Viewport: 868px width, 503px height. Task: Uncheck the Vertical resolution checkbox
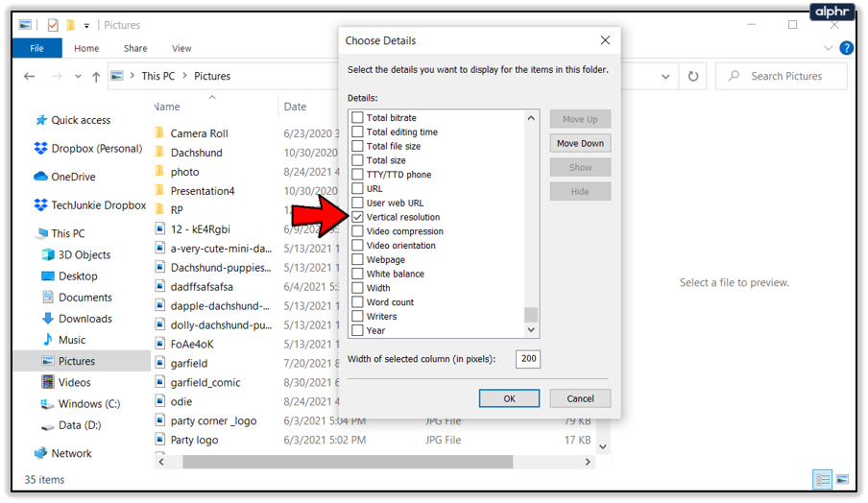pos(357,217)
